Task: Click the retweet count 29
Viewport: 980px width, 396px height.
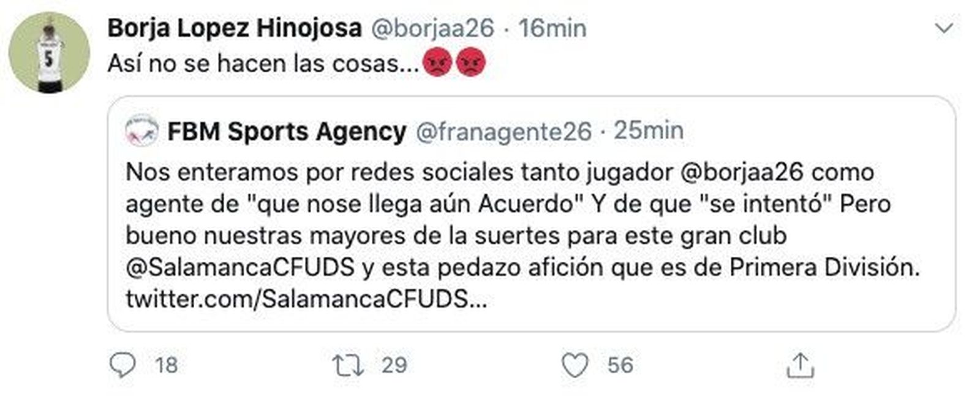Action: coord(394,365)
